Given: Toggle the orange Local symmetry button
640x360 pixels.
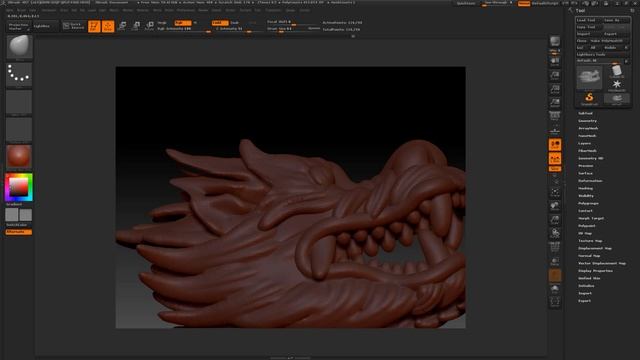Looking at the screenshot, I should [x=555, y=144].
